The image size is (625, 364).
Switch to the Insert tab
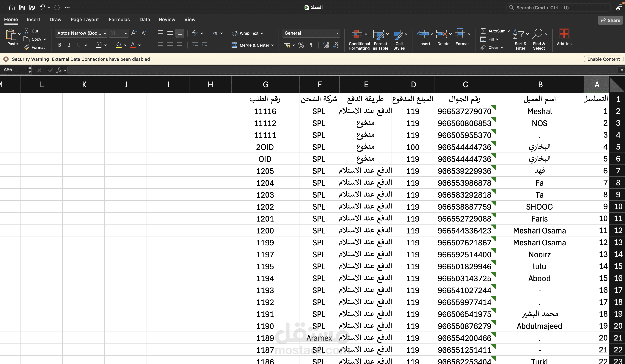pos(34,20)
